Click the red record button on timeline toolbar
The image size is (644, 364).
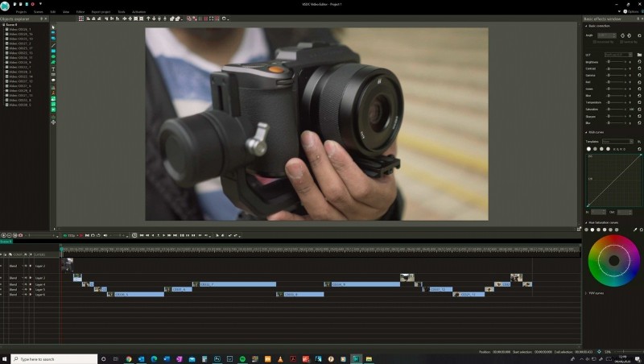[81, 235]
